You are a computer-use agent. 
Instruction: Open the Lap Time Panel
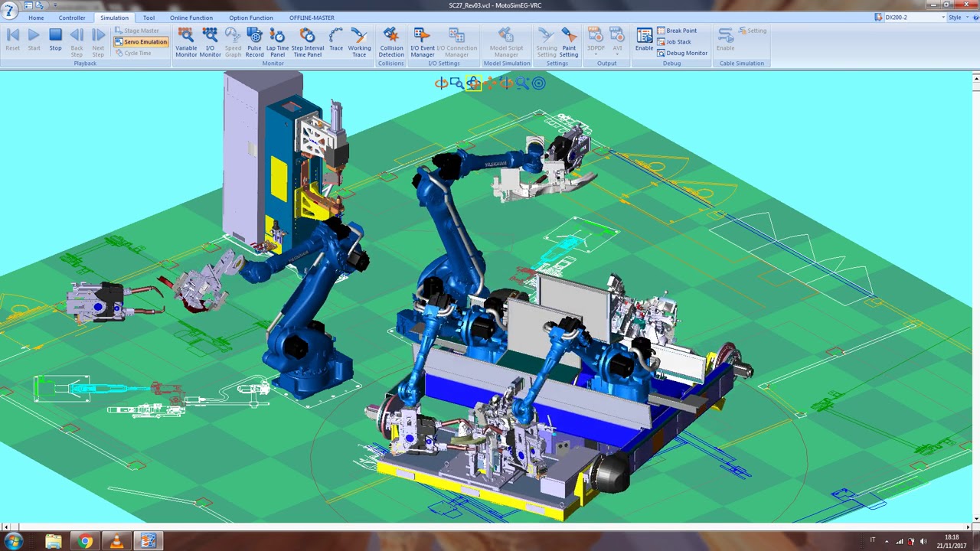[277, 42]
